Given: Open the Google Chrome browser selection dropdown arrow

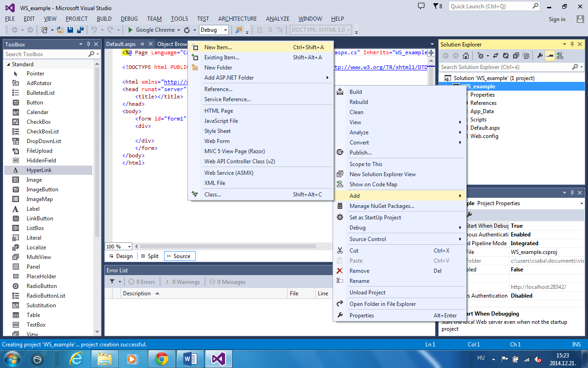Looking at the screenshot, I should pyautogui.click(x=179, y=30).
